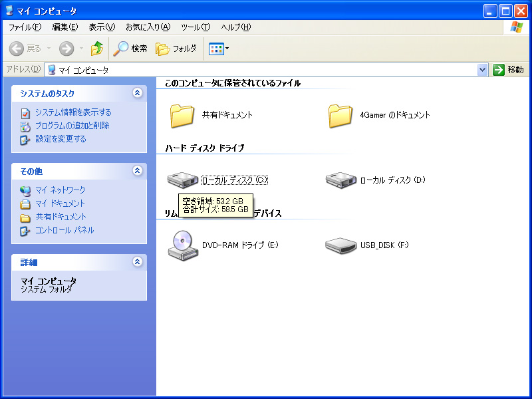Collapse the その他 panel
Viewport: 532px width, 399px height.
[x=138, y=171]
